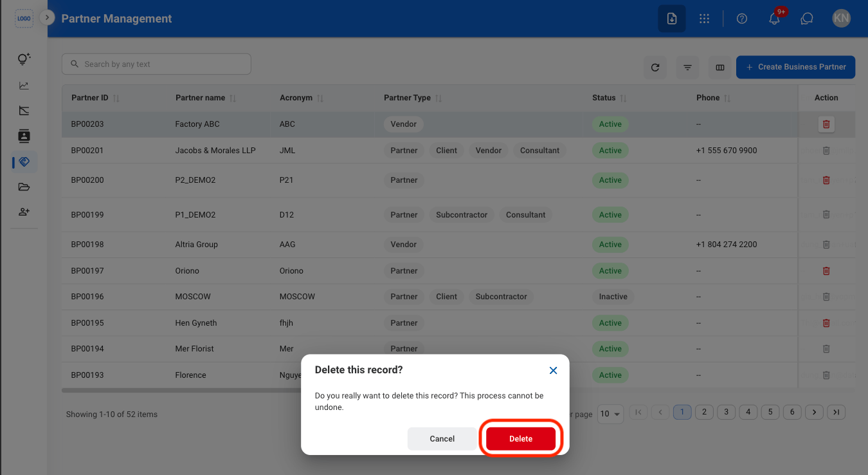Click the trash icon for Factory ABC
This screenshot has height=475, width=868.
point(826,124)
